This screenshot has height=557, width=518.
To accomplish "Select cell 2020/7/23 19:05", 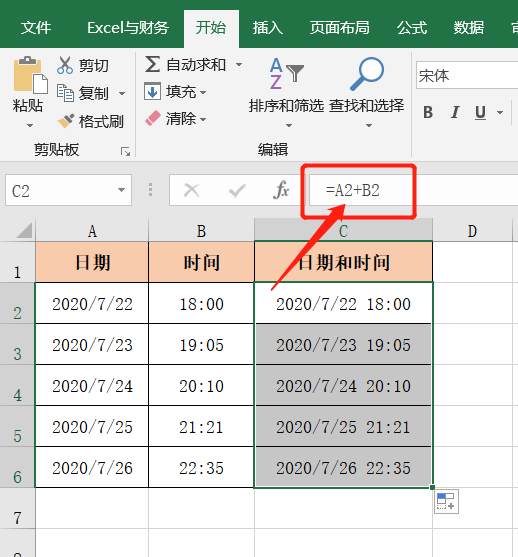I will tap(344, 344).
